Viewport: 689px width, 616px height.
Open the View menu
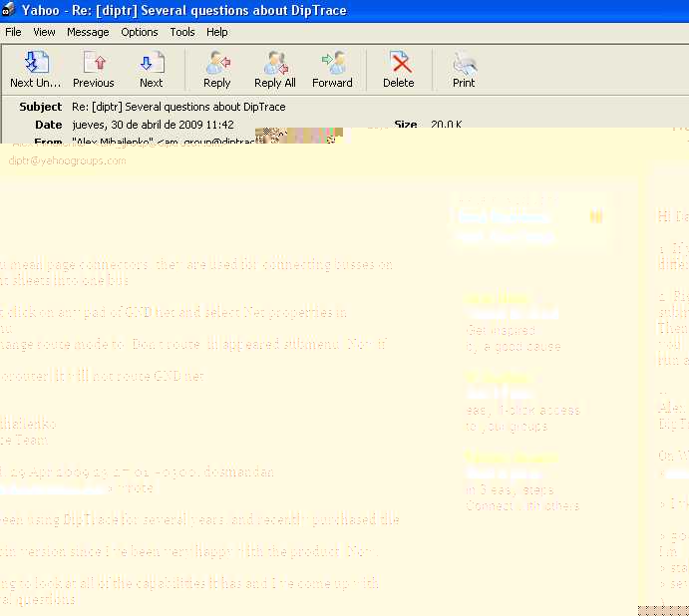[45, 32]
